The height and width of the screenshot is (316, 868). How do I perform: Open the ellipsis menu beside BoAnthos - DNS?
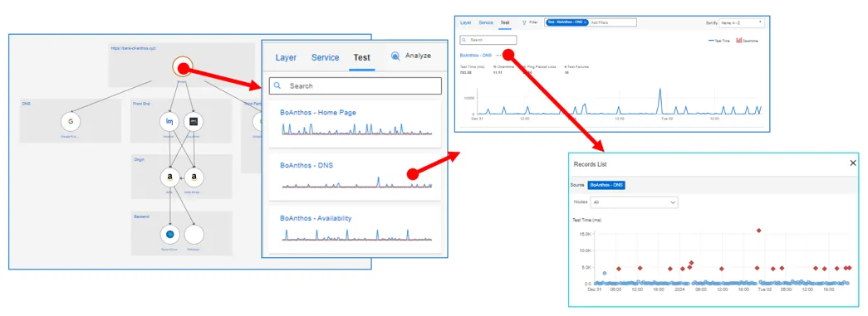coord(498,56)
